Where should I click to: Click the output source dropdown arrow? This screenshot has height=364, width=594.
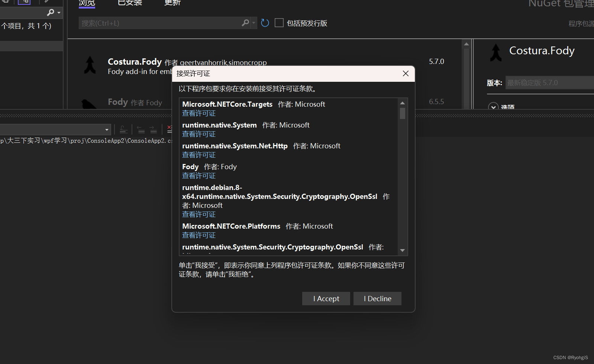(107, 130)
